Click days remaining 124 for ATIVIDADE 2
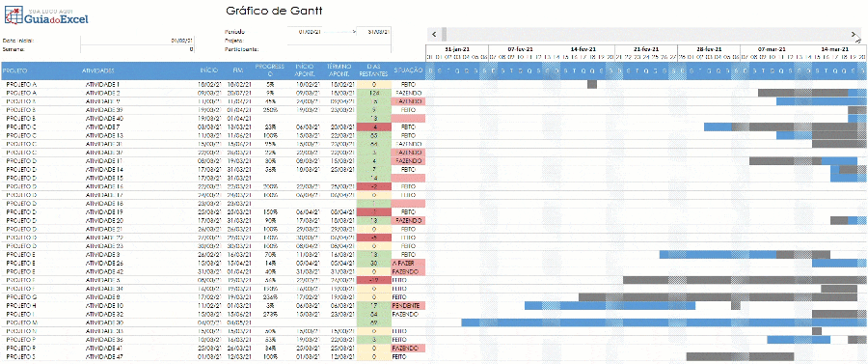 [x=374, y=93]
